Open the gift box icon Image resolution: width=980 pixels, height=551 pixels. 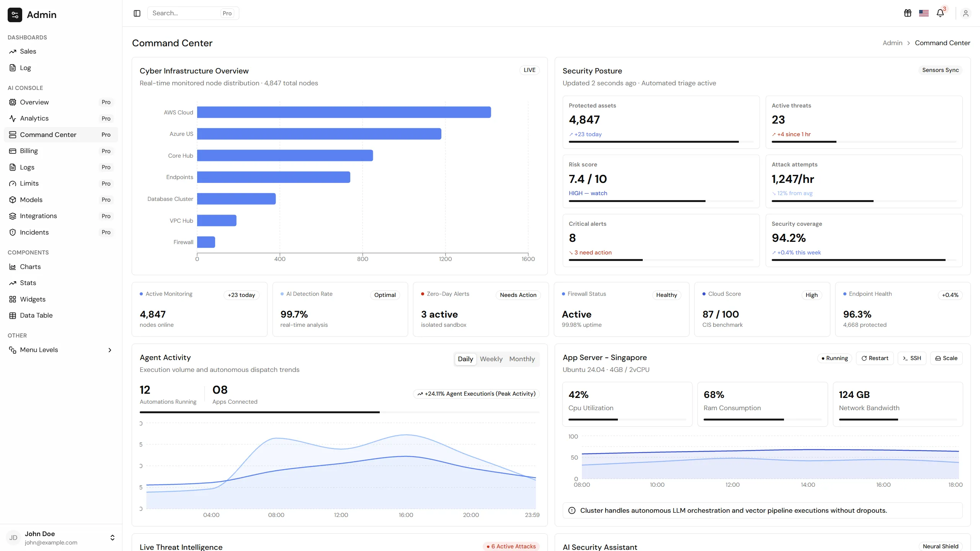pyautogui.click(x=908, y=13)
